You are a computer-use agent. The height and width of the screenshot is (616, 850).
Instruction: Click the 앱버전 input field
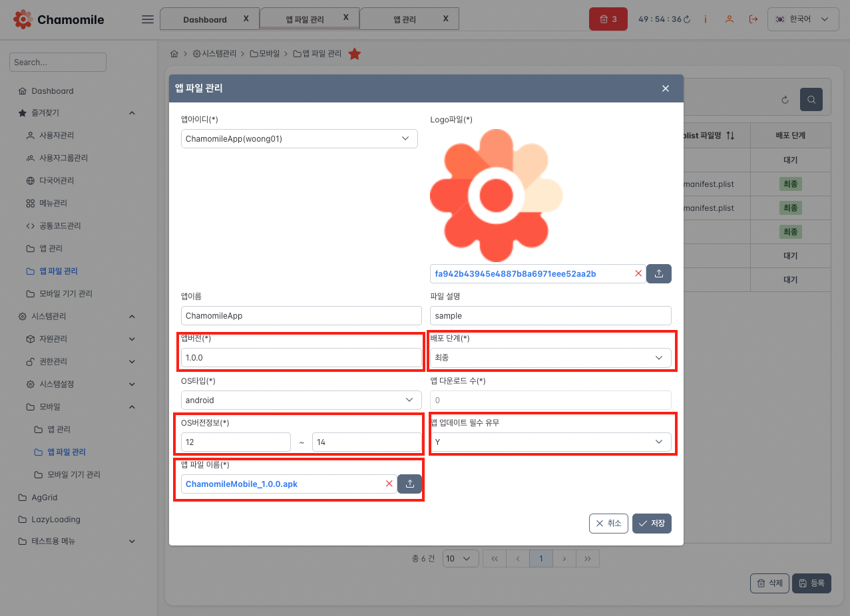pyautogui.click(x=301, y=358)
